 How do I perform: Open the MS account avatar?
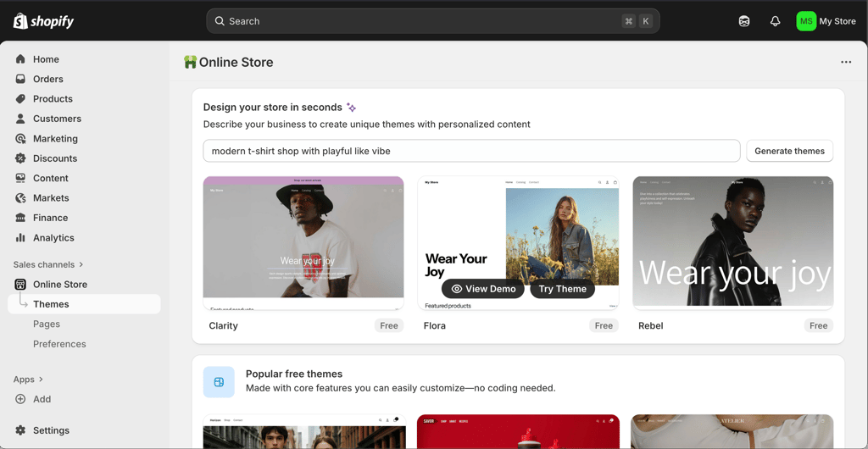pos(806,21)
